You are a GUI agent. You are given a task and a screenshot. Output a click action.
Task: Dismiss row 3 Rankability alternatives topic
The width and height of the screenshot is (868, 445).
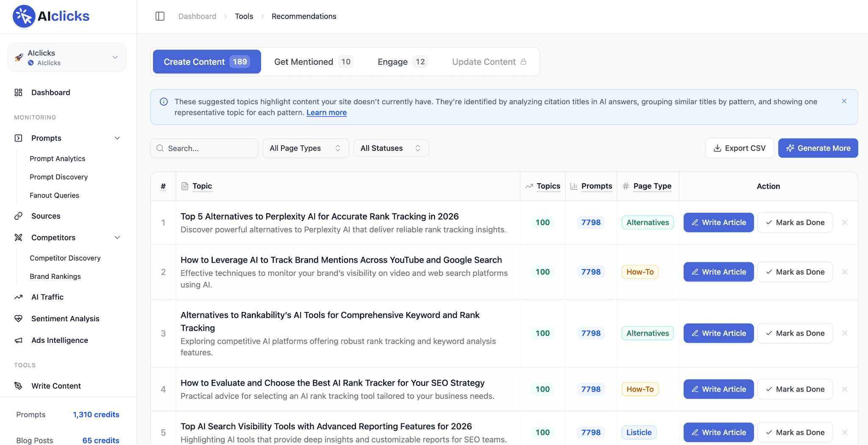point(845,334)
